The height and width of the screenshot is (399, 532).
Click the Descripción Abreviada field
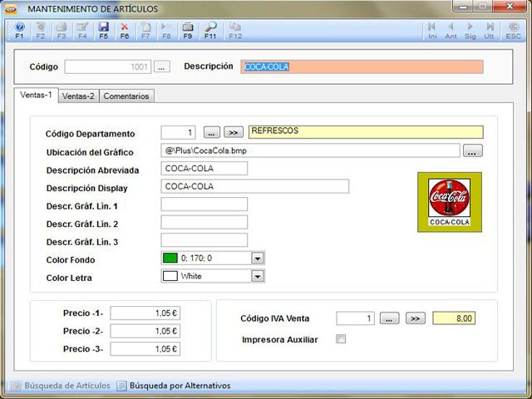(204, 168)
